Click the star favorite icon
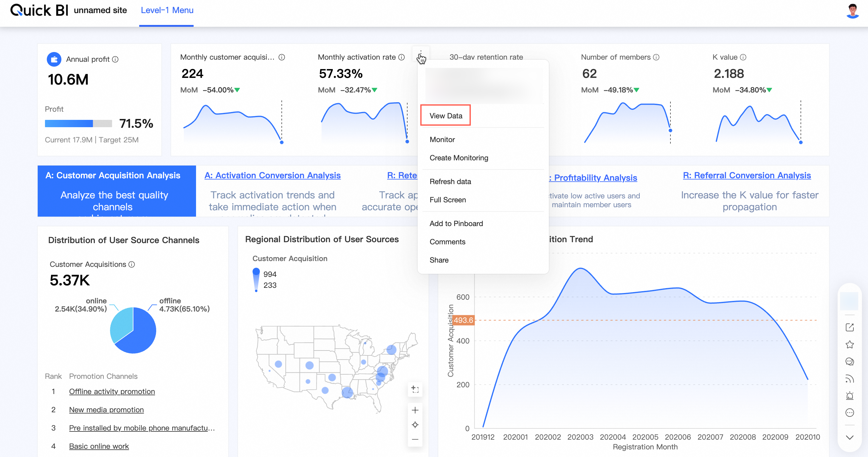Viewport: 868px width, 457px height. (x=849, y=344)
